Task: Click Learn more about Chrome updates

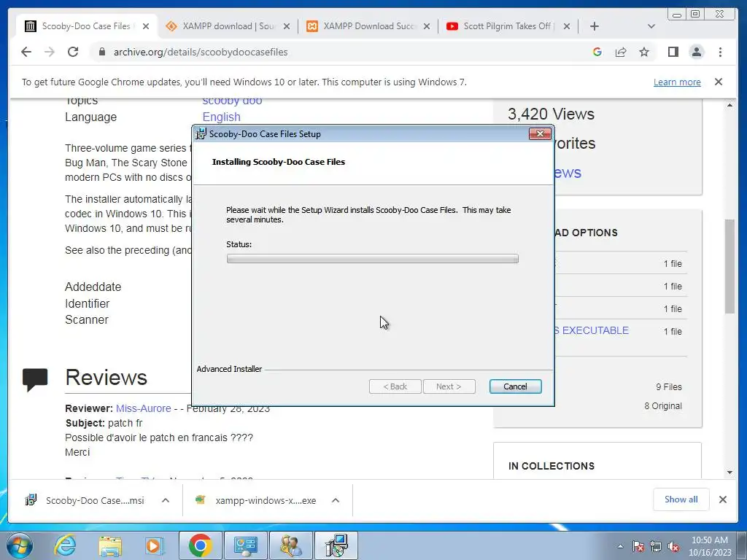Action: [677, 82]
